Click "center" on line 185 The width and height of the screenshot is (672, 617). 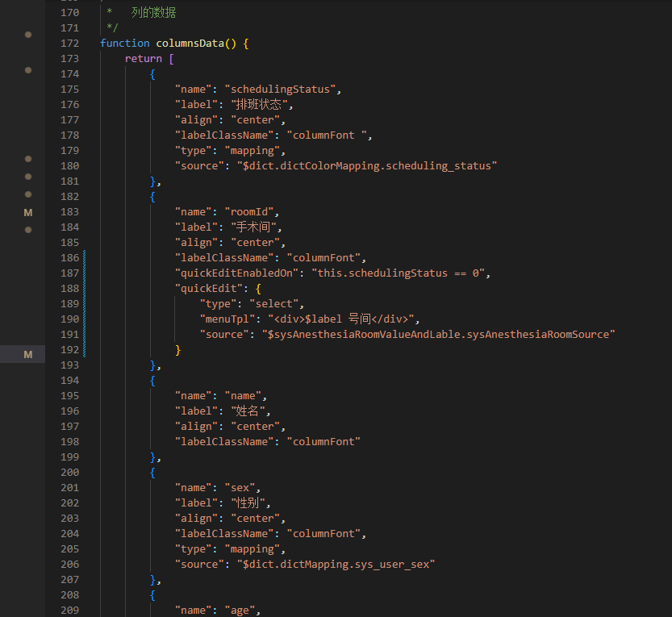[x=256, y=243]
